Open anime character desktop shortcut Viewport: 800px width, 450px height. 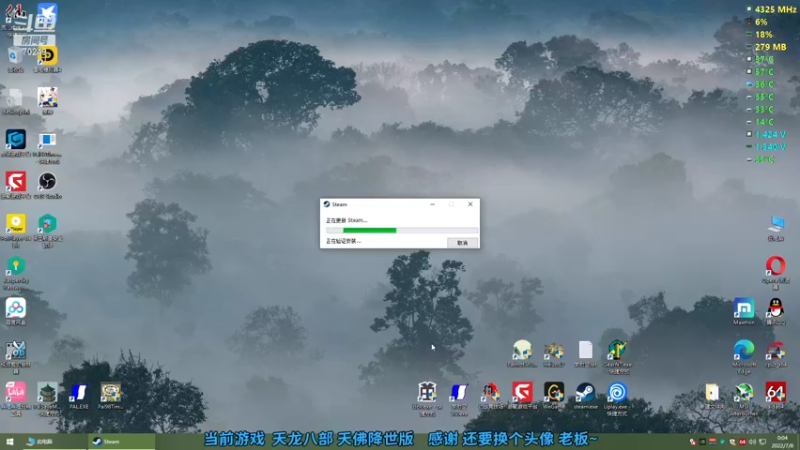pyautogui.click(x=47, y=100)
